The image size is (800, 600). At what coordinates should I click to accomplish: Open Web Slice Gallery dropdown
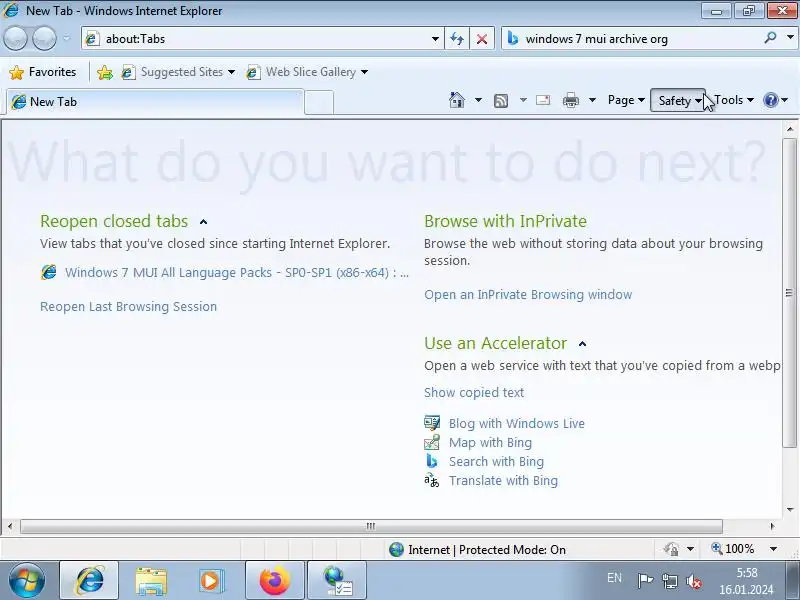pos(307,72)
